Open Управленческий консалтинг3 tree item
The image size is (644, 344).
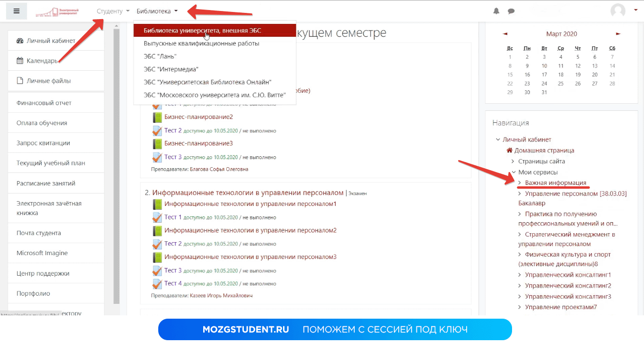pyautogui.click(x=568, y=296)
